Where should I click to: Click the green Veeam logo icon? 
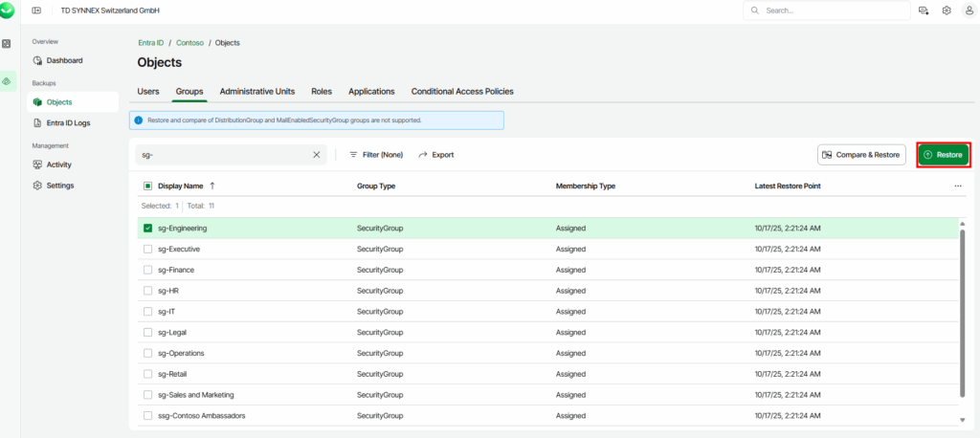(x=8, y=10)
